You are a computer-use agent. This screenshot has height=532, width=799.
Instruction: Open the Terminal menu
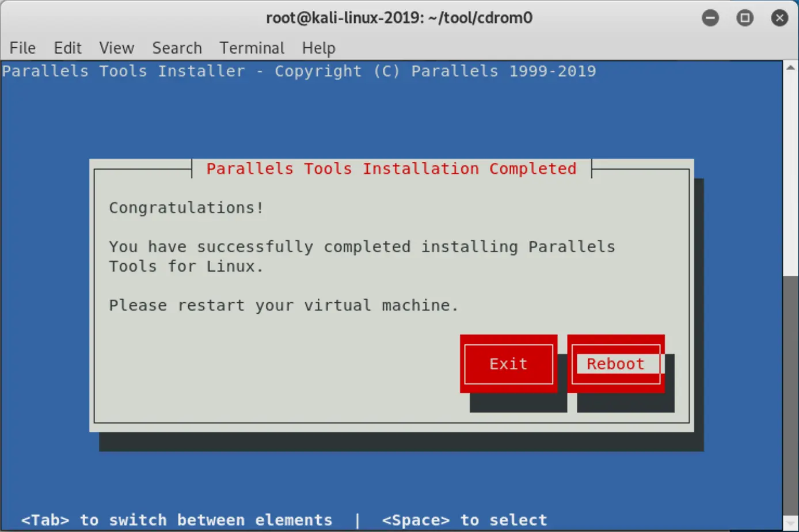pos(252,48)
